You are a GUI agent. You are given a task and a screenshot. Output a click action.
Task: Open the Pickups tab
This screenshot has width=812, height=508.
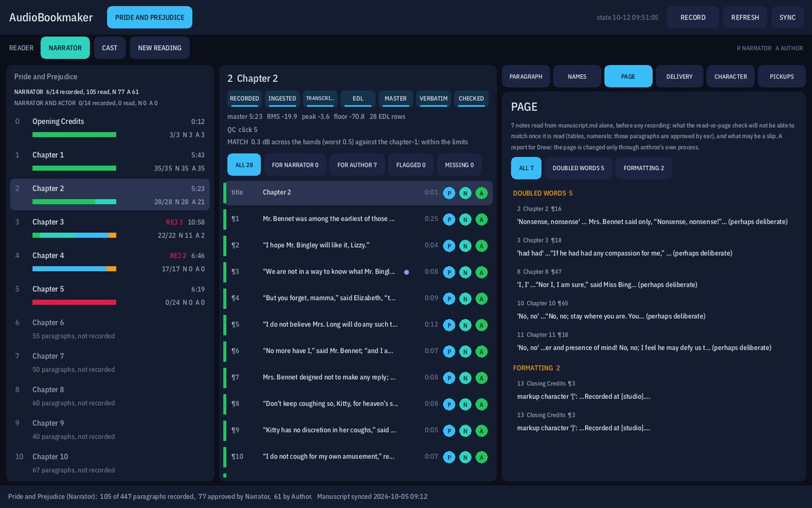tap(782, 77)
